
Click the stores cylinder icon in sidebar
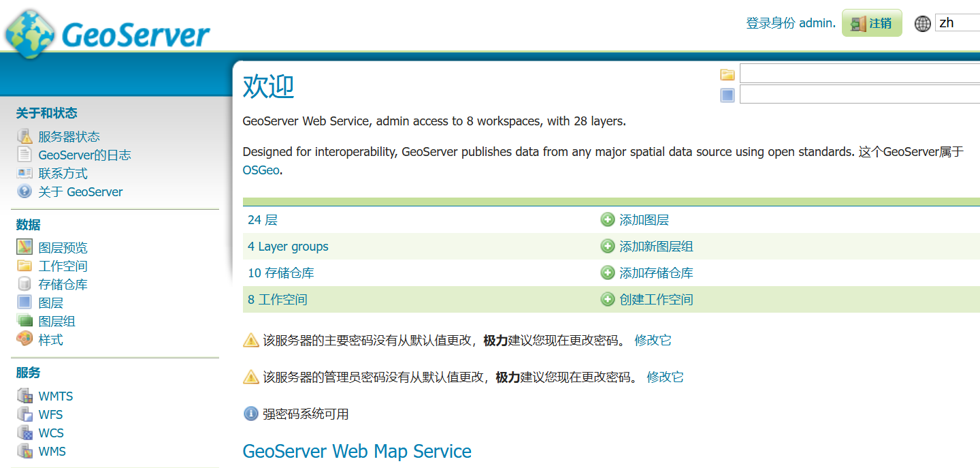tap(24, 284)
